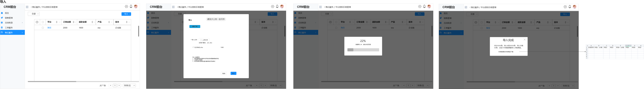This screenshot has height=89, width=644.
Task: Click the 22% import progress bar
Action: pyautogui.click(x=363, y=50)
